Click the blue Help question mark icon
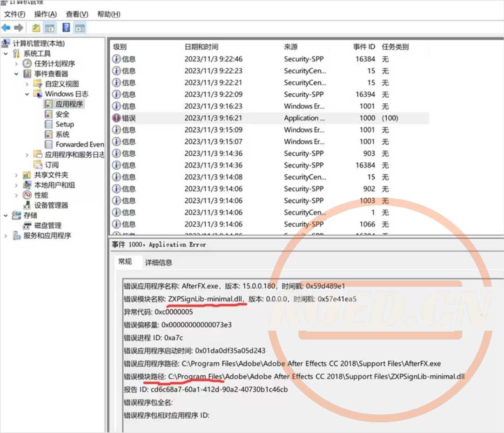The width and height of the screenshot is (504, 433). point(66,28)
